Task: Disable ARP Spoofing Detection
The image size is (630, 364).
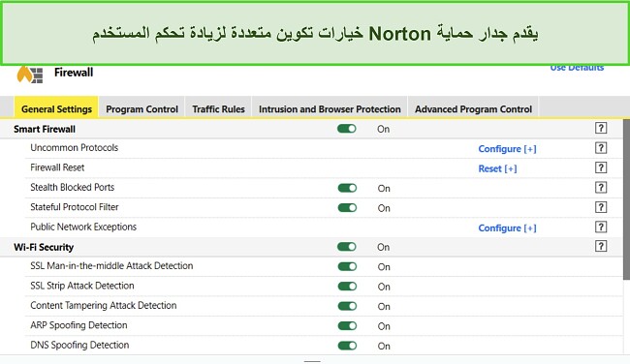Action: (x=347, y=326)
